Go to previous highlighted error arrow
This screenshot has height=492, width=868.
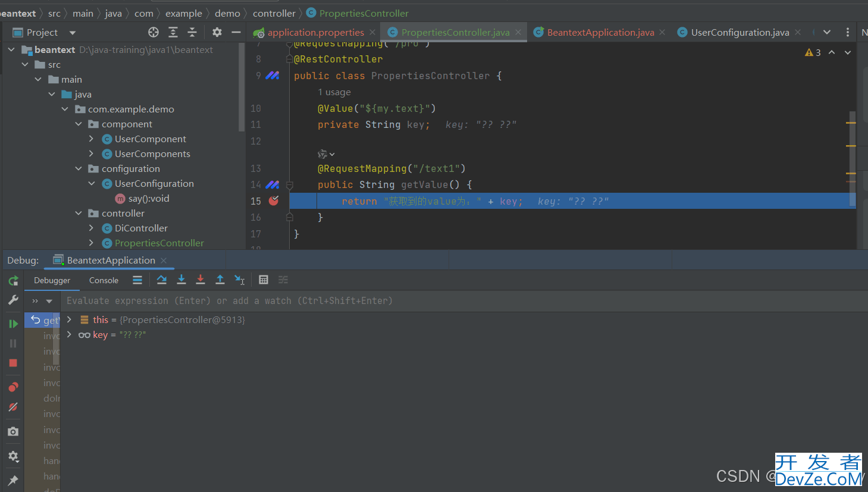832,52
